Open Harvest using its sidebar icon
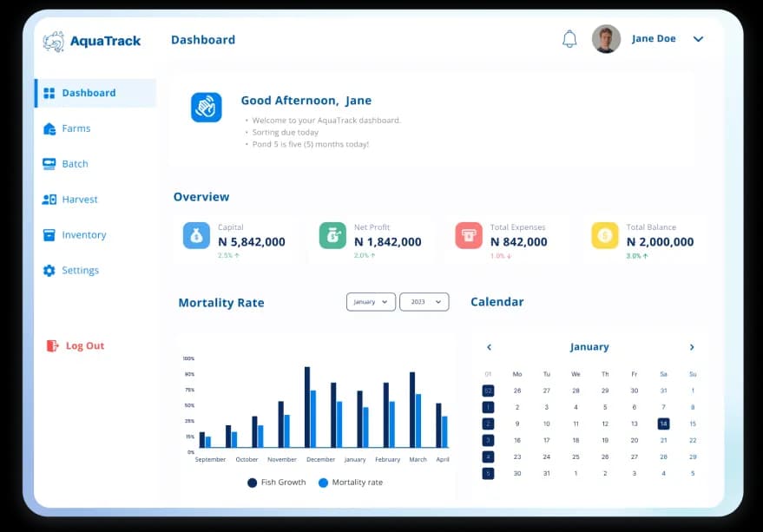The width and height of the screenshot is (763, 532). click(x=48, y=200)
